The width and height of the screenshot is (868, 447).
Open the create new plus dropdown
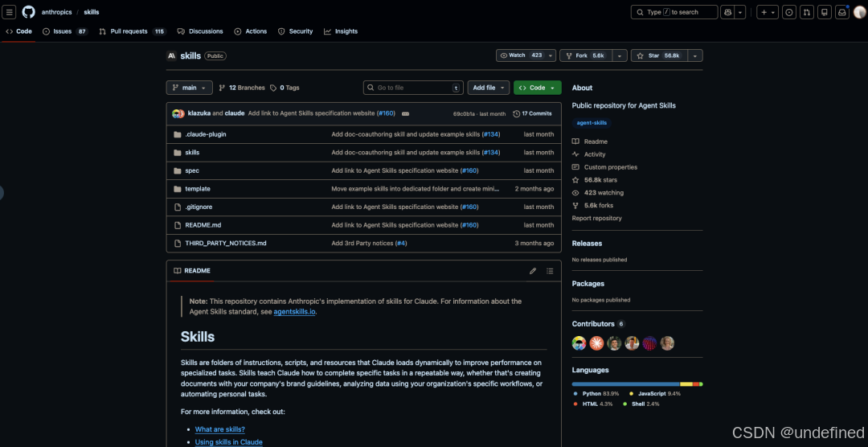click(x=768, y=11)
